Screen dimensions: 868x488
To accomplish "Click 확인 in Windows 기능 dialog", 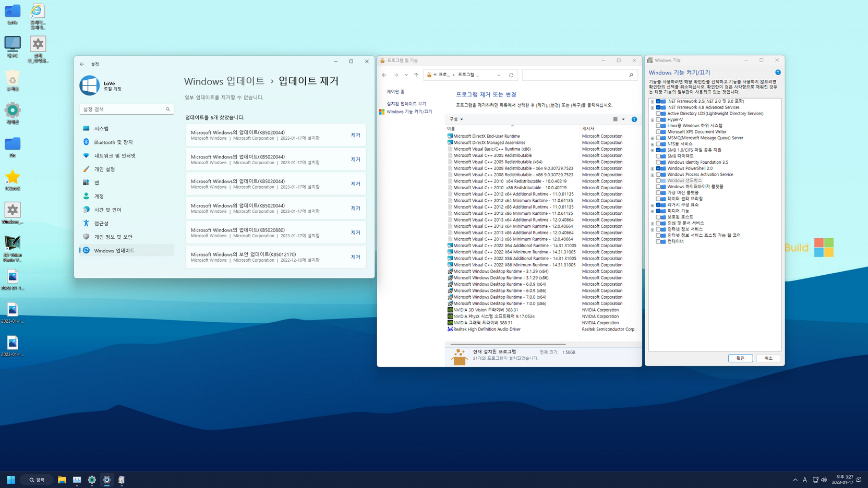I will 740,358.
